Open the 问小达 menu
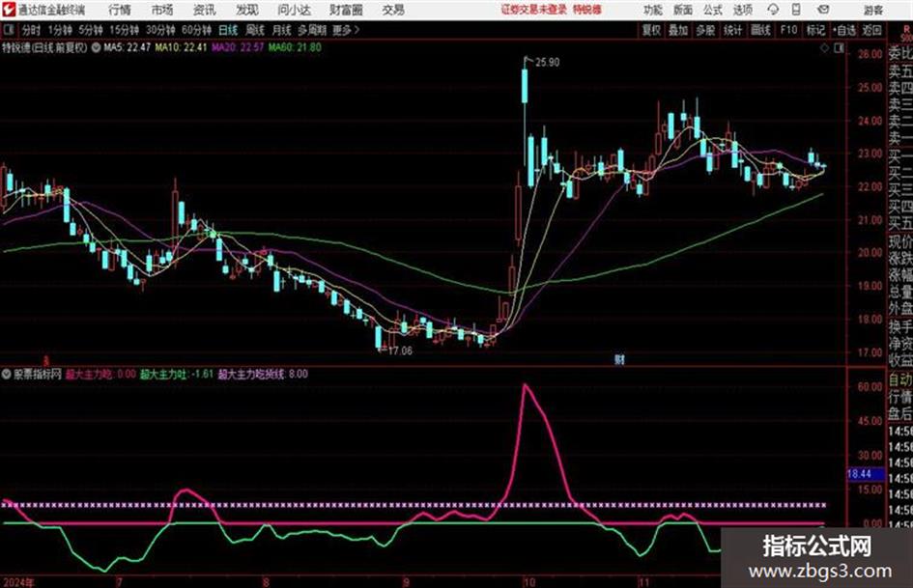 294,10
